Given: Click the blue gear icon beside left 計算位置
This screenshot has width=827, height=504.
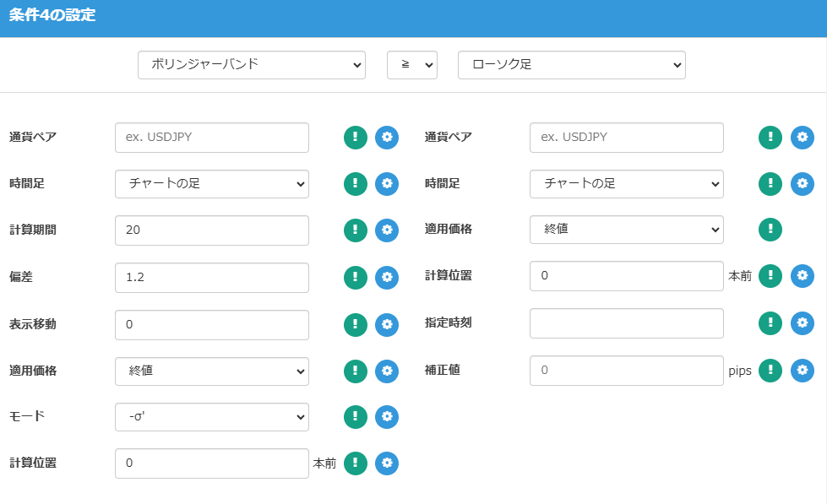Looking at the screenshot, I should pos(387,463).
